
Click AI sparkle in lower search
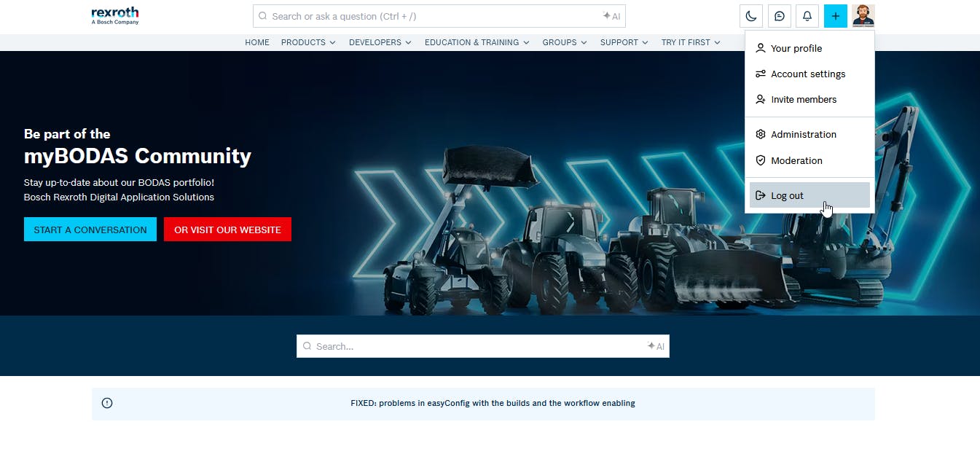[x=656, y=346]
